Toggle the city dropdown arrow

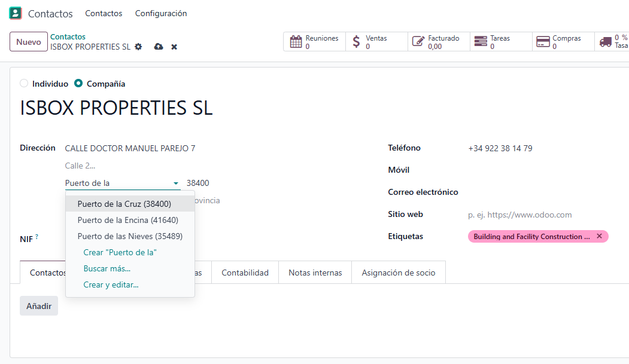(176, 183)
